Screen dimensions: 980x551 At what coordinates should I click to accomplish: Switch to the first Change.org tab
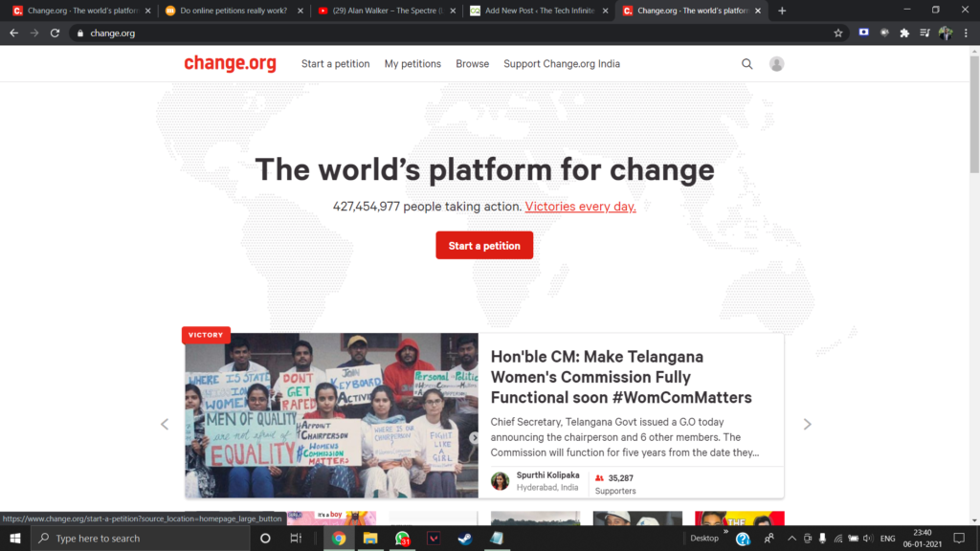tap(81, 11)
